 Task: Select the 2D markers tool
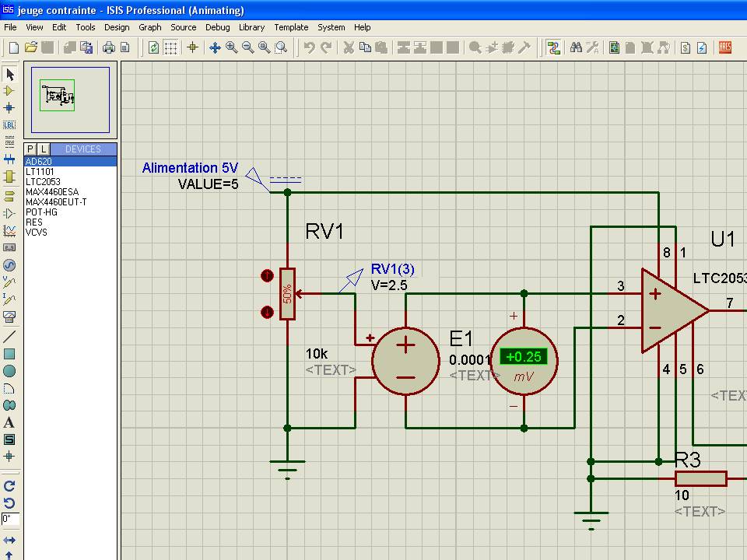[x=9, y=457]
